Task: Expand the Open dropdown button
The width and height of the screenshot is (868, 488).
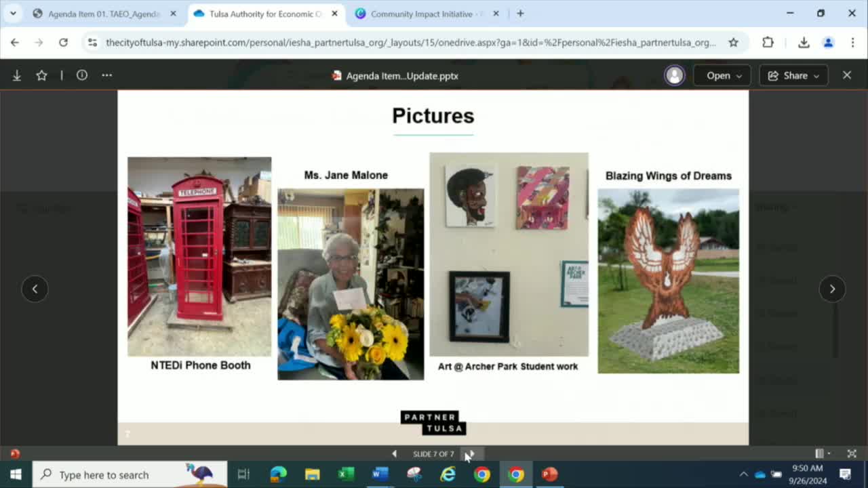Action: click(x=722, y=75)
